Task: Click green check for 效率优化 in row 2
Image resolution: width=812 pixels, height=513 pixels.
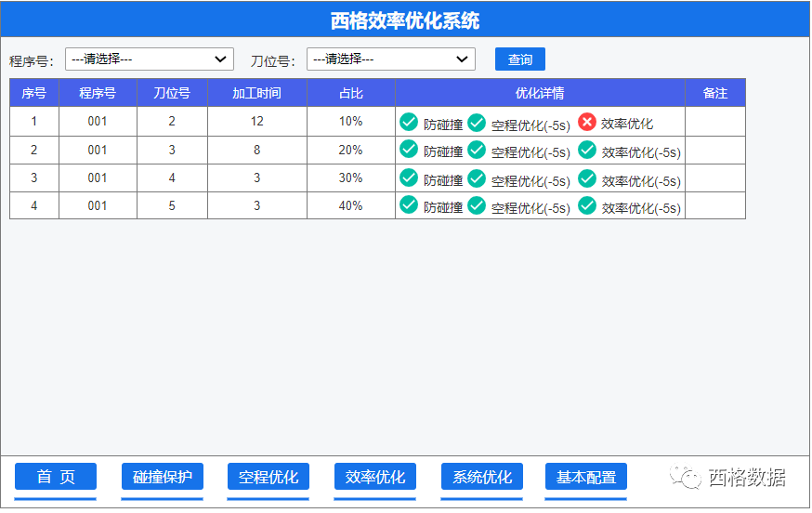Action: tap(586, 150)
